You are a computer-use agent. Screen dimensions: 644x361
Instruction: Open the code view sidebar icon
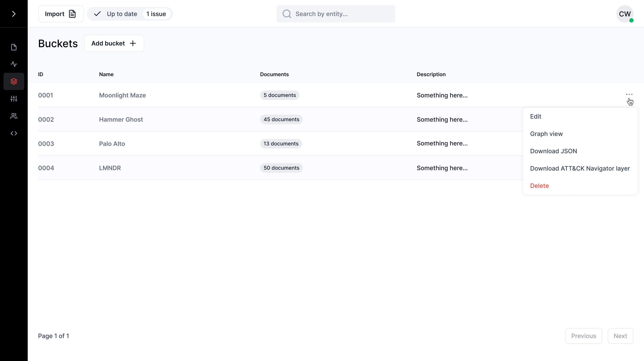pyautogui.click(x=14, y=133)
